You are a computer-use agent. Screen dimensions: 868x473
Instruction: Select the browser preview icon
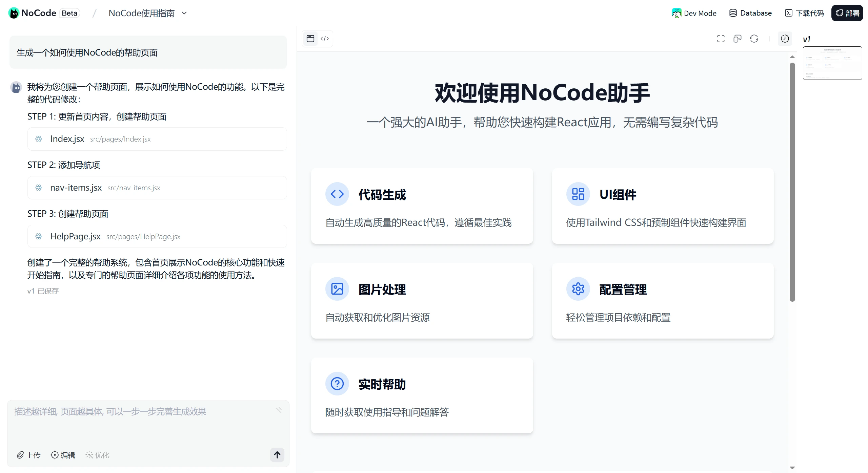(310, 39)
